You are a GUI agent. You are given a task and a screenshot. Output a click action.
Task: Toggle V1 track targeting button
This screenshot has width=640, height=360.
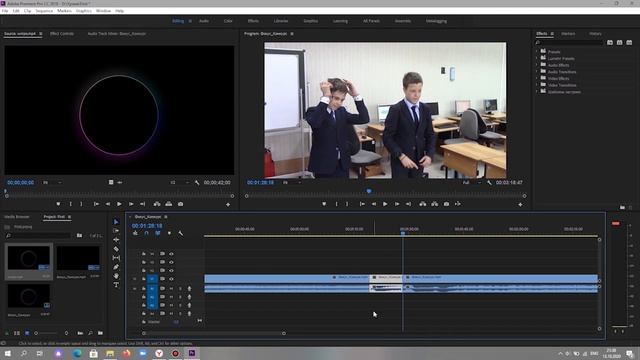tap(152, 279)
